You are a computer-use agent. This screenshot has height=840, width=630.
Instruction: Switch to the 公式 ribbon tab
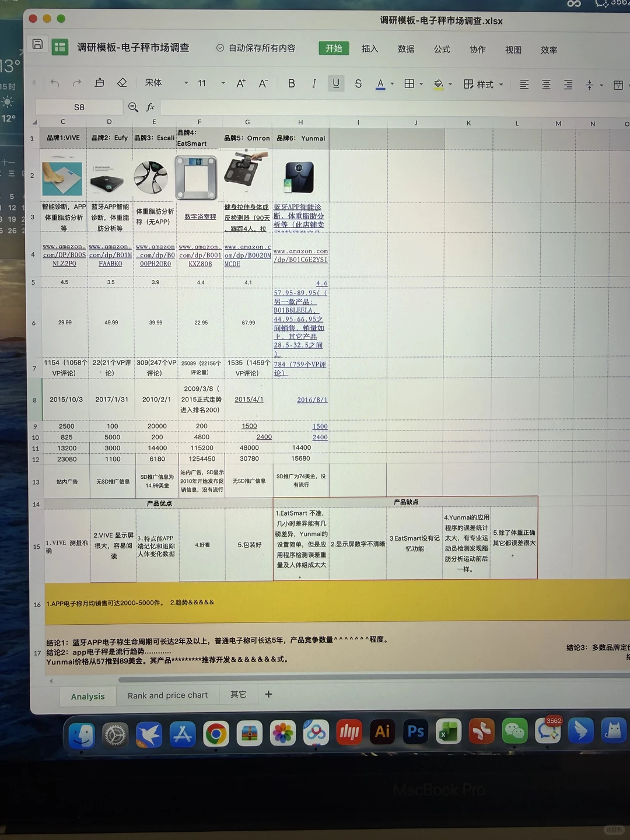tap(442, 49)
